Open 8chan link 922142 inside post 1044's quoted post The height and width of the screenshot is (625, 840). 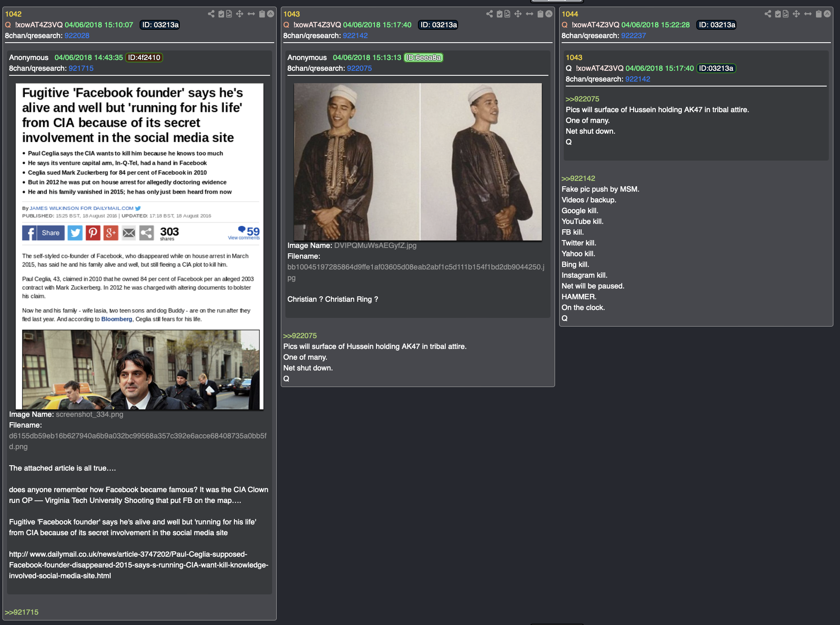click(638, 79)
